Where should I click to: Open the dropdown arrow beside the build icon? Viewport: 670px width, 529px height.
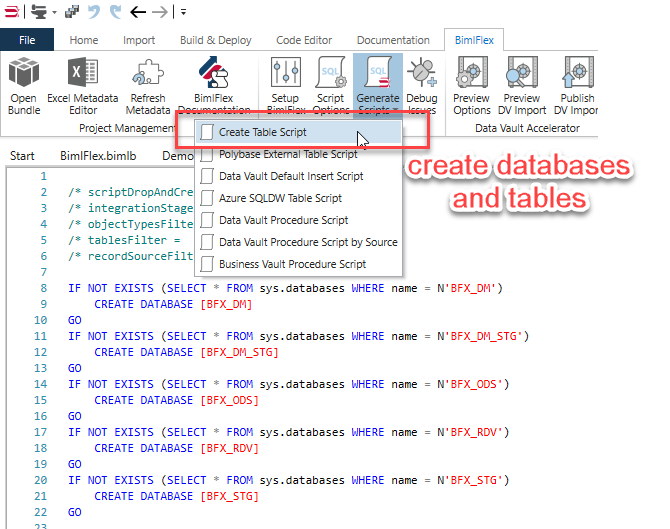coord(54,12)
